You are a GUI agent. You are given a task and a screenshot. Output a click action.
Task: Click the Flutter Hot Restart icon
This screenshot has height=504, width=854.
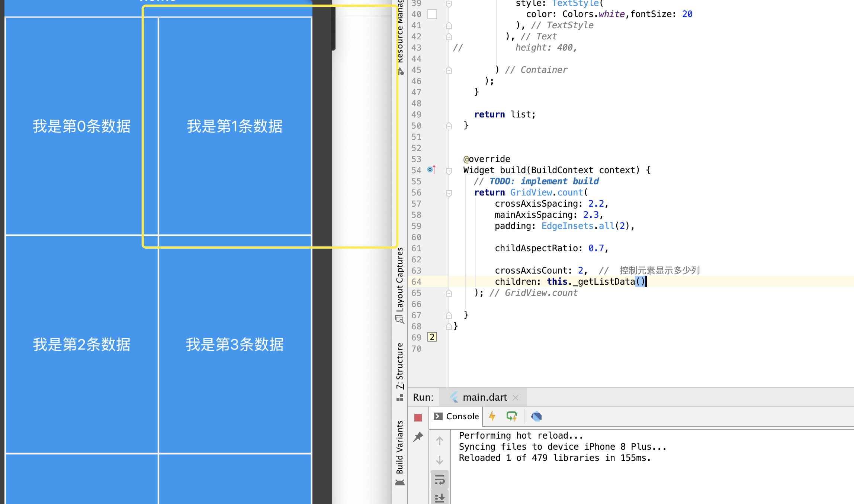(x=512, y=416)
